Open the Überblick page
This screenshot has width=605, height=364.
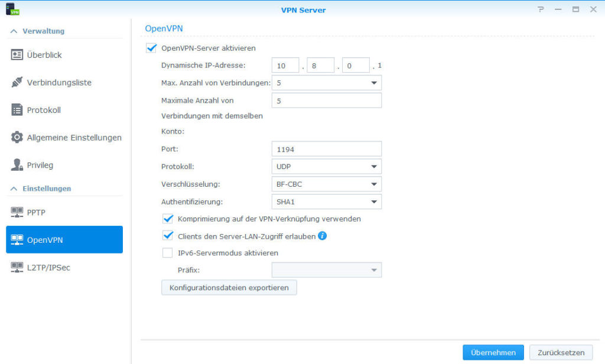[x=64, y=55]
